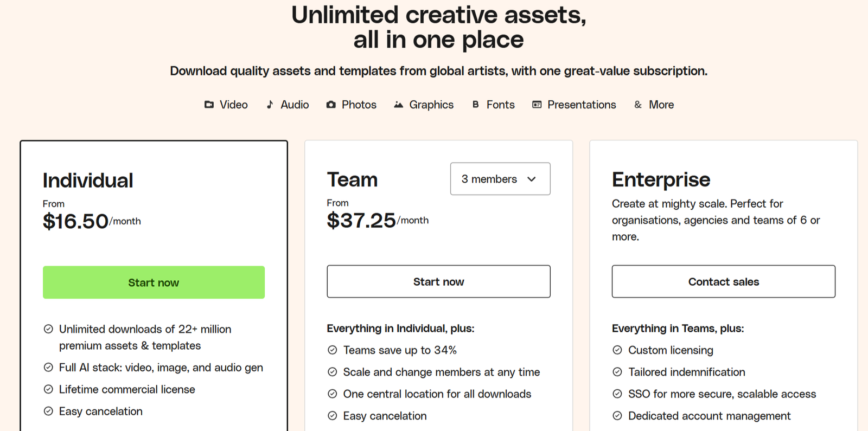Open the 3 members dropdown
The image size is (868, 431).
pyautogui.click(x=500, y=179)
